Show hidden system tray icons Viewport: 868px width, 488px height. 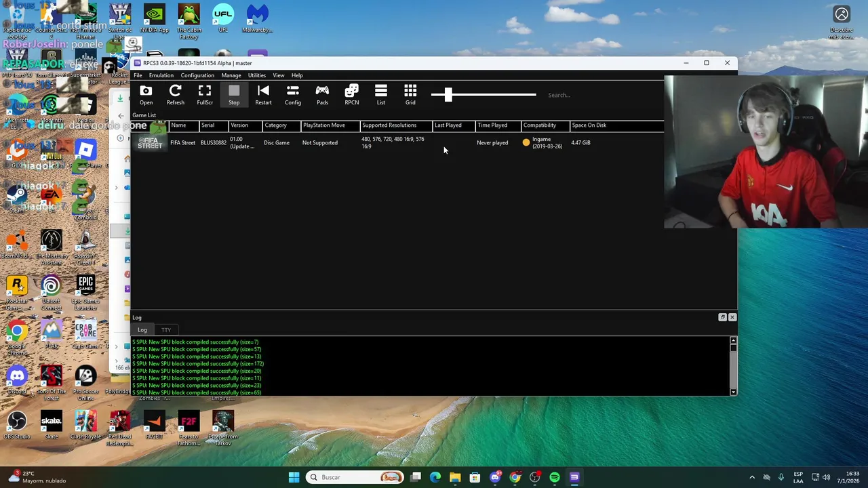(751, 477)
